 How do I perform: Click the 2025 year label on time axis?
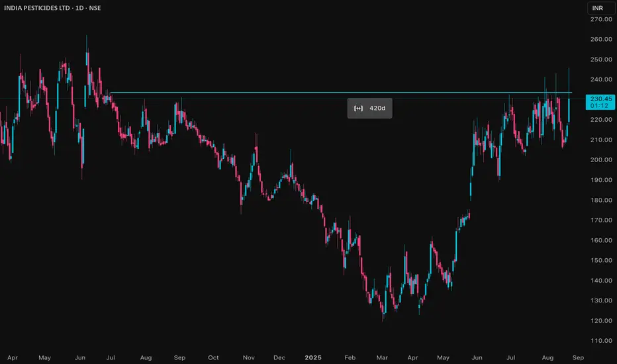click(313, 357)
